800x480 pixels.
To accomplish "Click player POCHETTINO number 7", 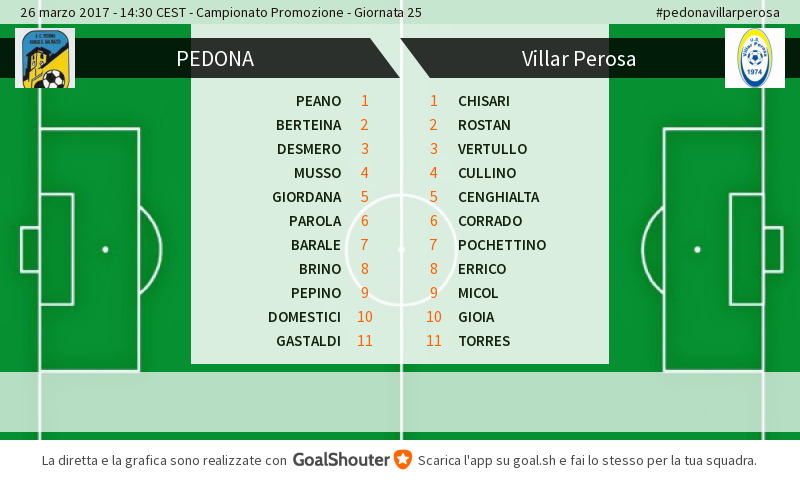I will (x=502, y=245).
